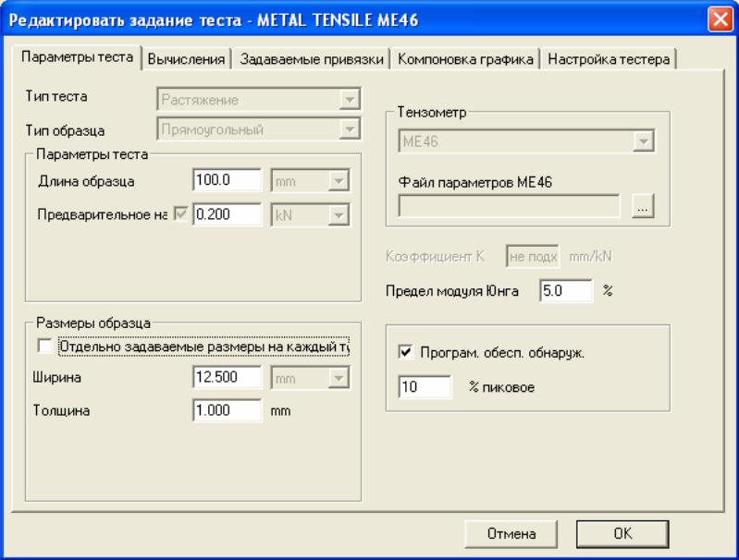Screen dimensions: 739x560
Task: Uncheck Програм. обесп. обнаруж. checkbox
Action: pos(405,352)
